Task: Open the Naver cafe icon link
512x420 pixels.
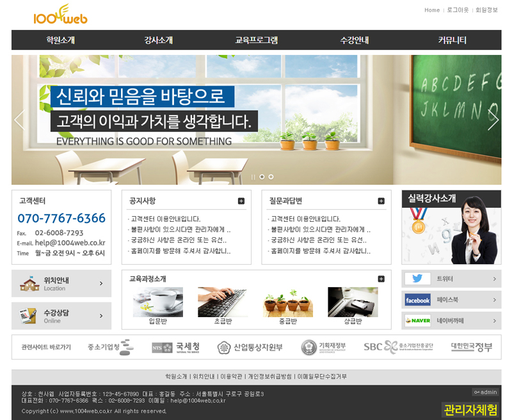Action: 417,320
